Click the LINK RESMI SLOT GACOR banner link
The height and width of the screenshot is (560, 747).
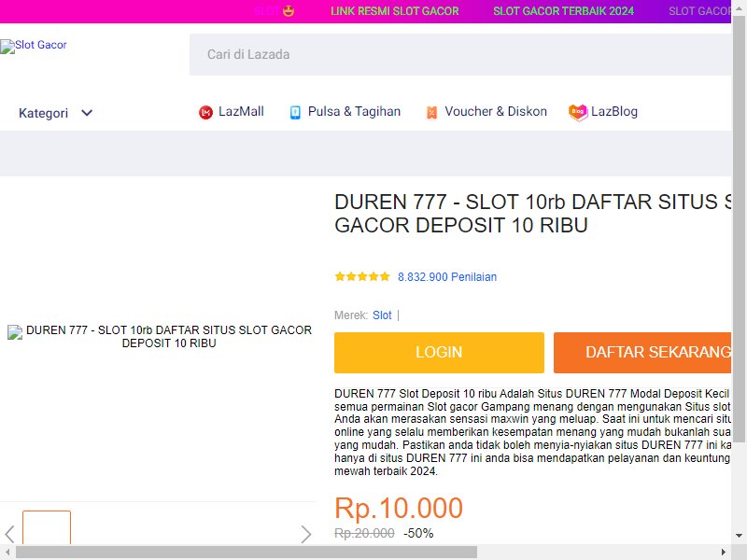394,11
